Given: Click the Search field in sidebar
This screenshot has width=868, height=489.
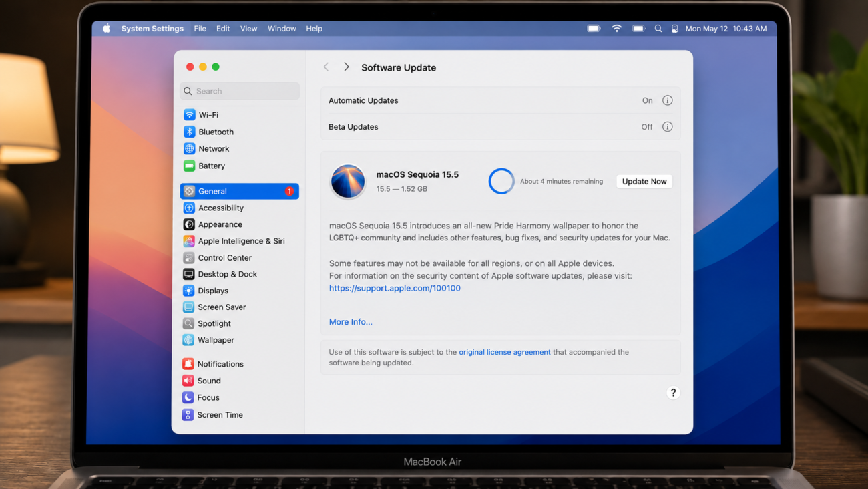Looking at the screenshot, I should (x=240, y=91).
